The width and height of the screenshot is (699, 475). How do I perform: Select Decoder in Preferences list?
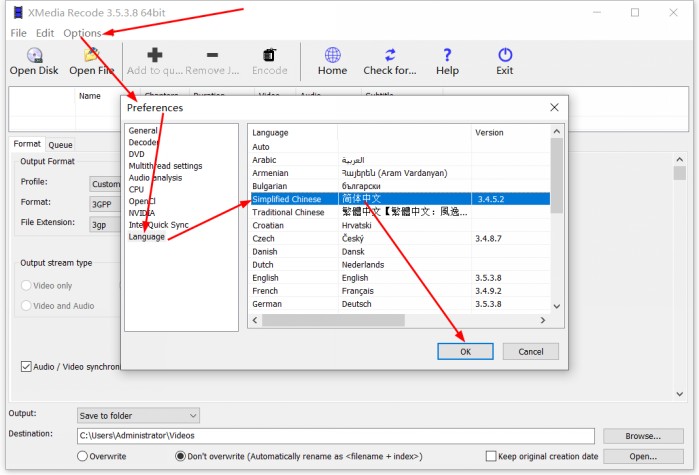[143, 142]
